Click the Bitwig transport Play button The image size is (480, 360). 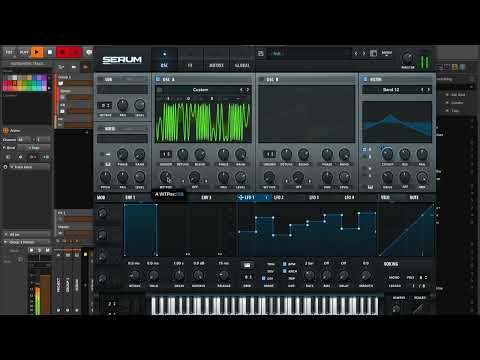(37, 52)
